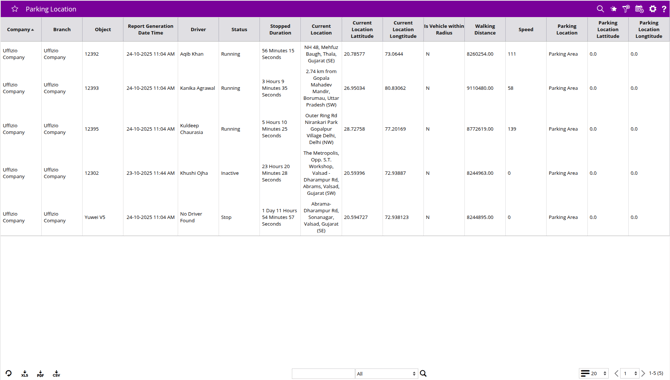This screenshot has height=380, width=670.
Task: Refresh the report table
Action: [x=9, y=373]
